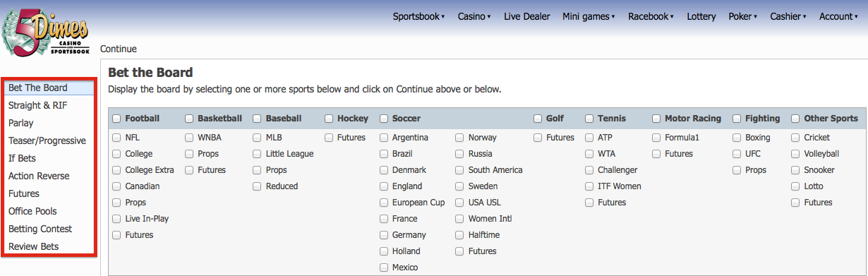Select the MLB checkbox
This screenshot has width=868, height=276.
(x=257, y=138)
